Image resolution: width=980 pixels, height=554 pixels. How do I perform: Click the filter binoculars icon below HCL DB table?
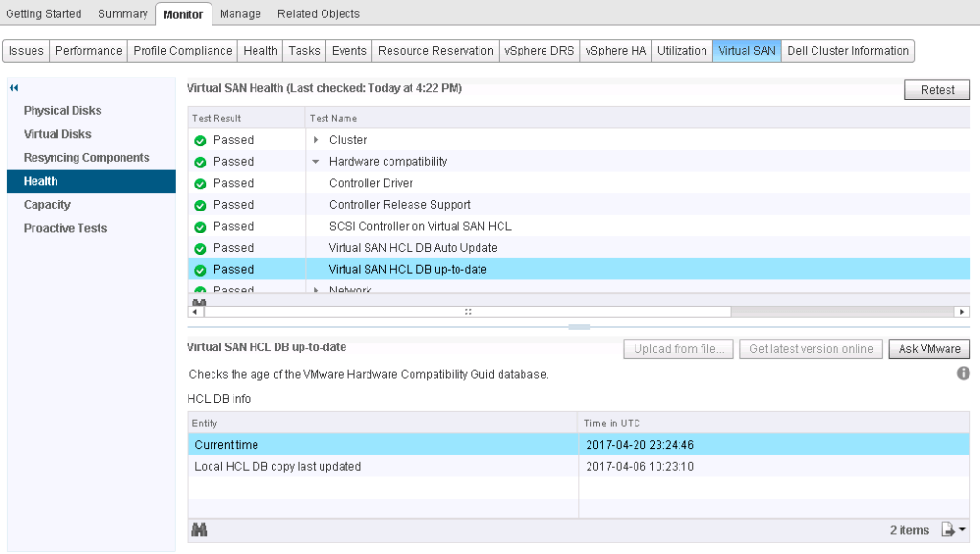[199, 529]
